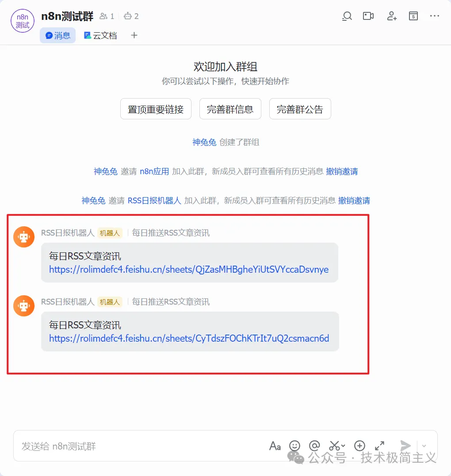Screen dimensions: 451x476
Task: Mention someone with the @ icon
Action: pyautogui.click(x=314, y=446)
